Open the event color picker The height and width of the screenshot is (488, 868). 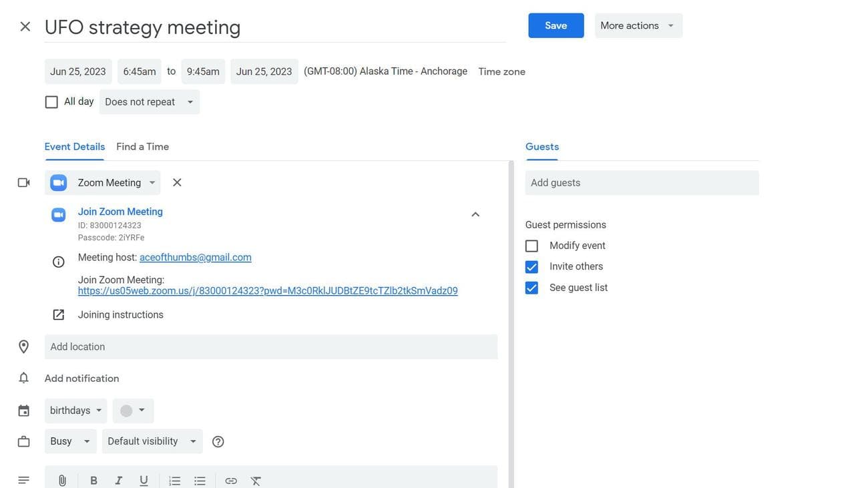click(x=133, y=411)
